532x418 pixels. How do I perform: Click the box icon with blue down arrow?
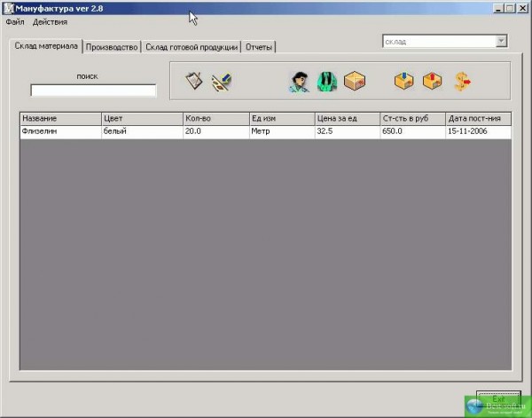404,82
